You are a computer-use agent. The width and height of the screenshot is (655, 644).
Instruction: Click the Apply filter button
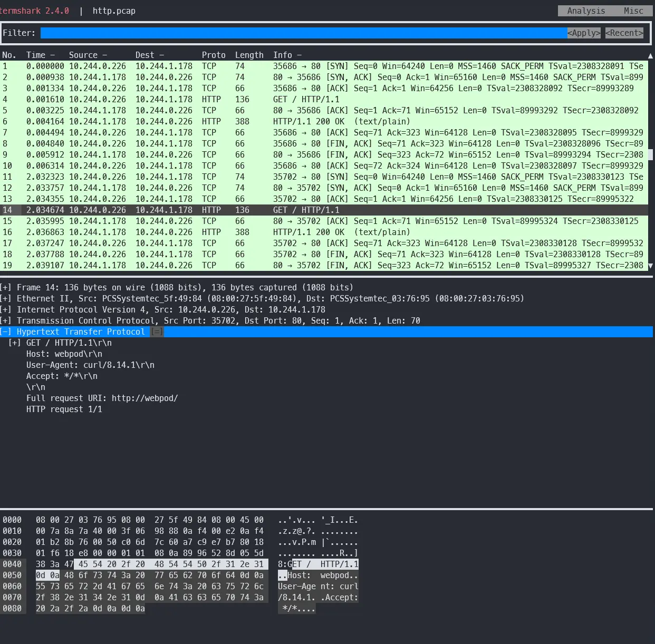(584, 33)
